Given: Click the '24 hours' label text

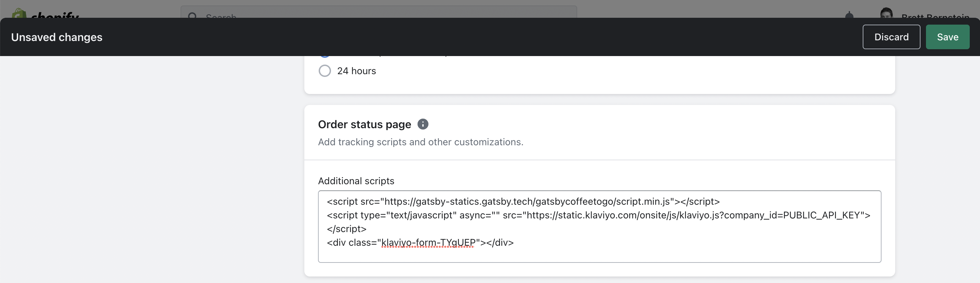Looking at the screenshot, I should [x=356, y=71].
